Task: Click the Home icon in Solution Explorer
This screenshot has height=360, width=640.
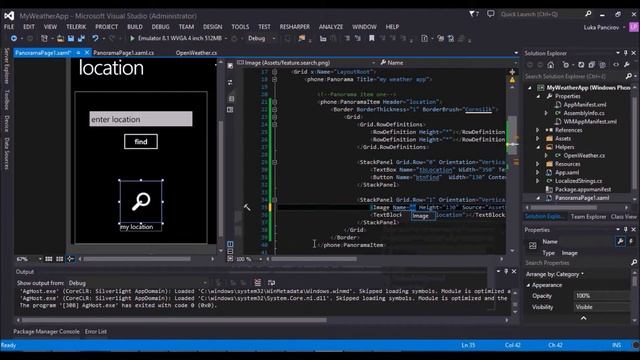Action: [551, 65]
